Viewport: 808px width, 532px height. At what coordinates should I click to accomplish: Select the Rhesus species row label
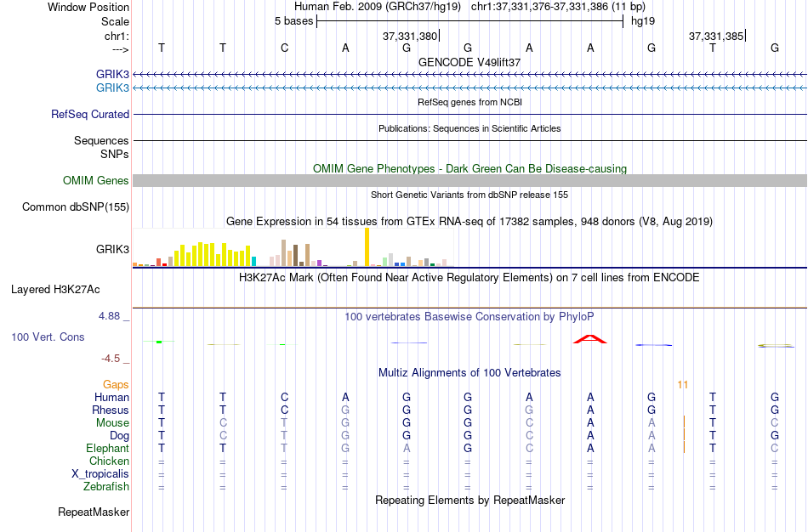pos(111,410)
